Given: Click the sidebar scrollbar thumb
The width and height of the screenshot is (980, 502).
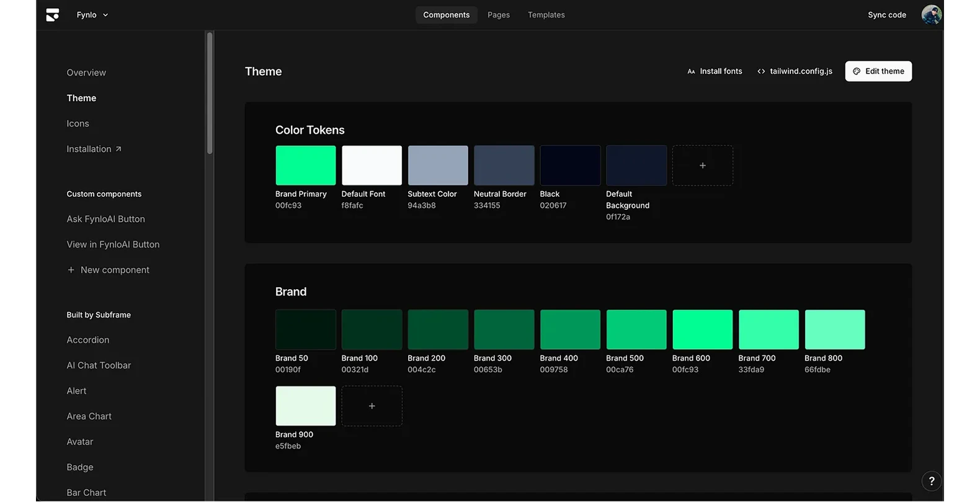Looking at the screenshot, I should coord(210,93).
